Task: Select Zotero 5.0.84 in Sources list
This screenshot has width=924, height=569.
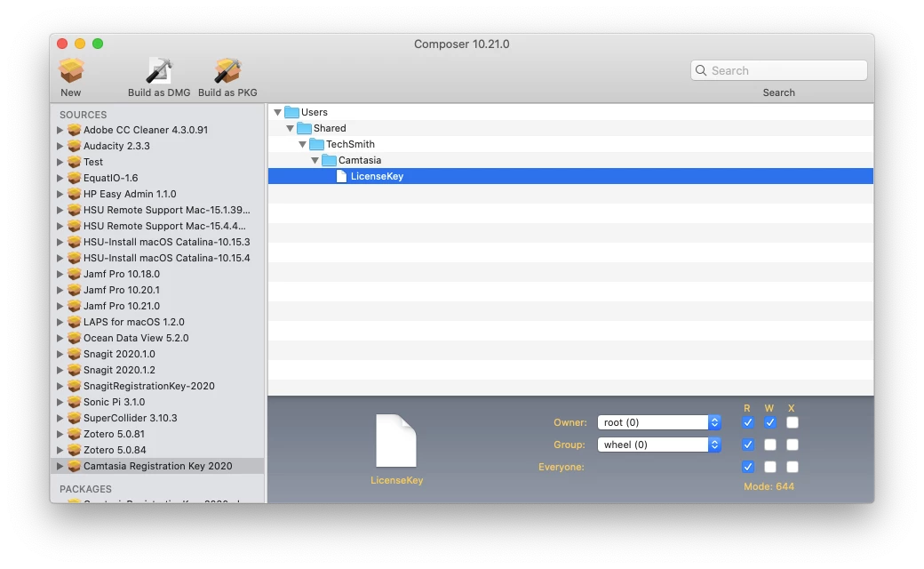Action: [158, 449]
